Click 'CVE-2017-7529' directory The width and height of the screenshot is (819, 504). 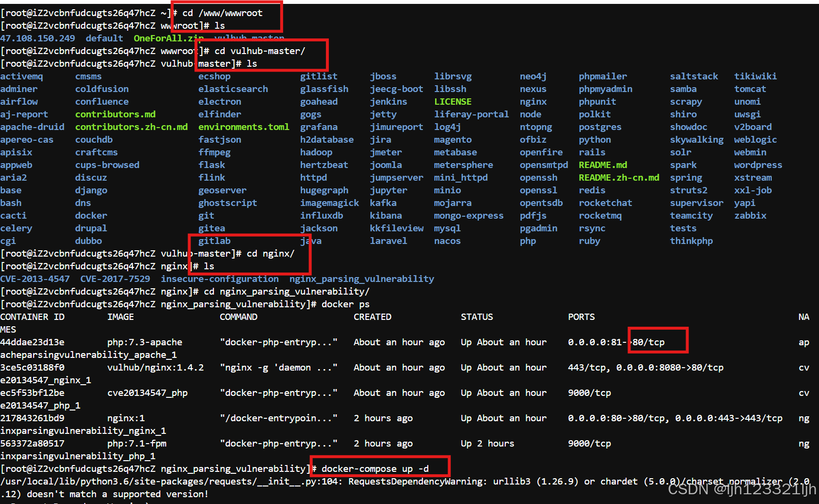(x=115, y=279)
